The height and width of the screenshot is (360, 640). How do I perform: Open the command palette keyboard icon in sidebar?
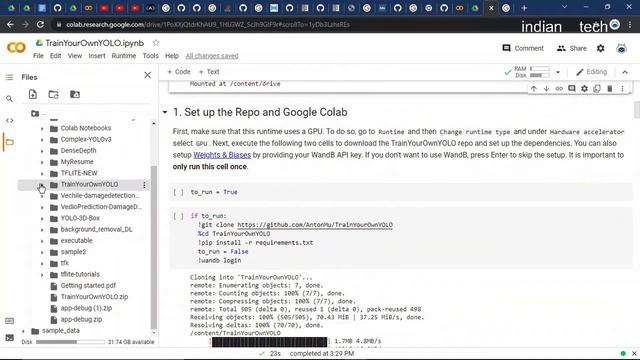point(9,321)
